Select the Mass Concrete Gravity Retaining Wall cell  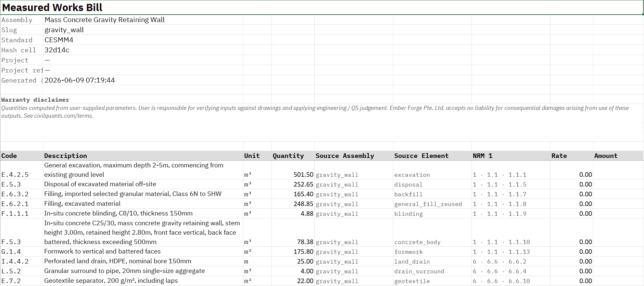pos(143,20)
